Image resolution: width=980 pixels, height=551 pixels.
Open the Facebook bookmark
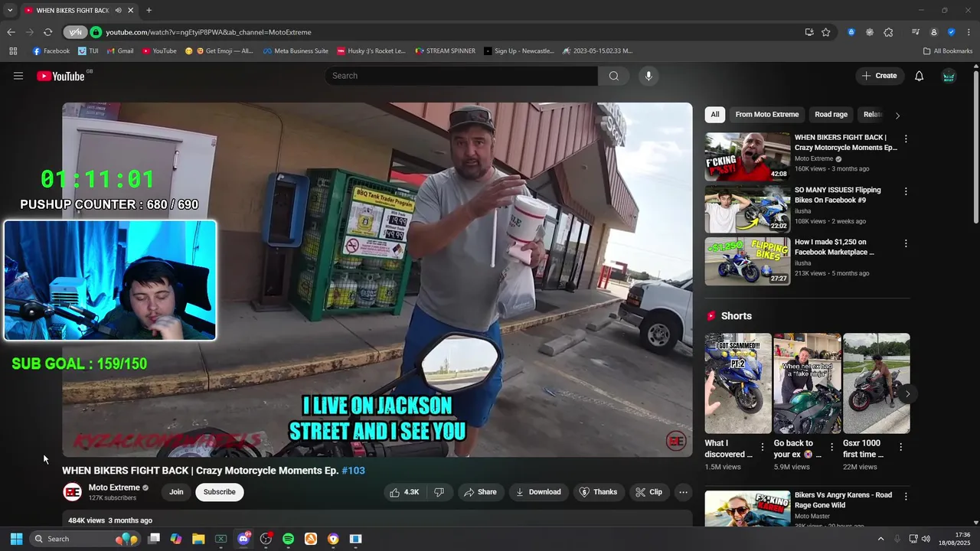[x=51, y=51]
